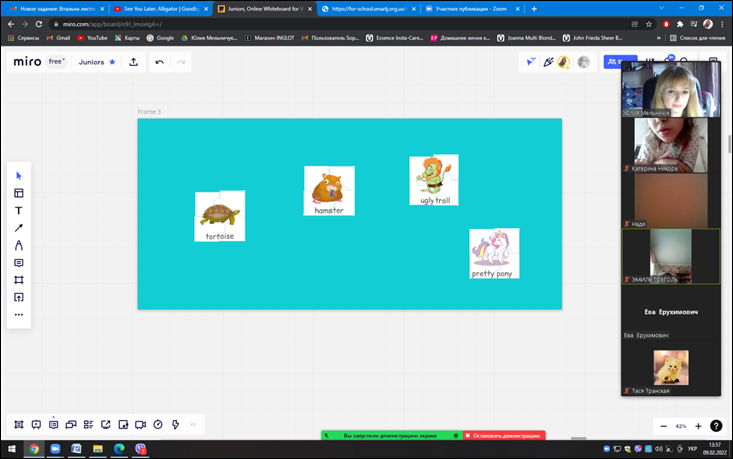Select the Pen drawing tool
The height and width of the screenshot is (459, 733).
tap(18, 245)
